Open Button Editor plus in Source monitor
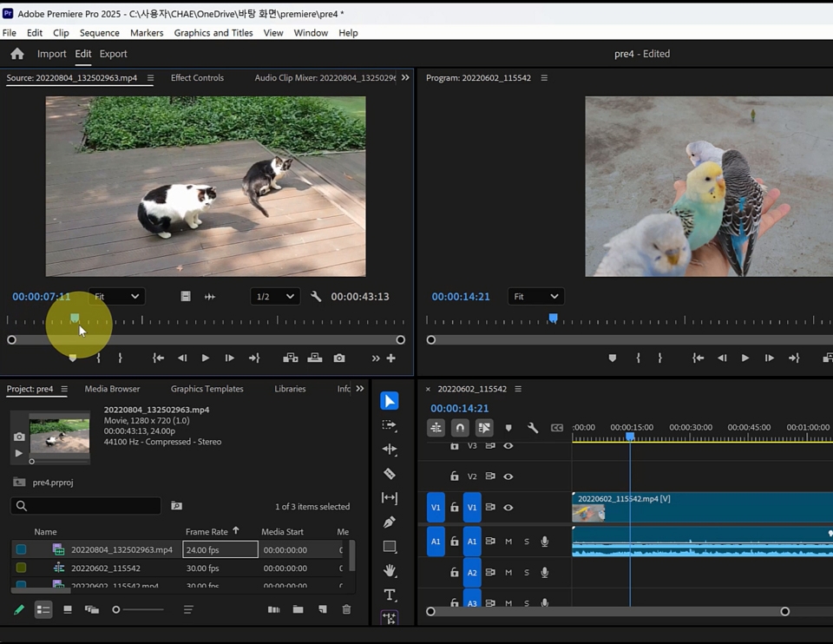Screen dimensions: 833x644 click(x=391, y=358)
